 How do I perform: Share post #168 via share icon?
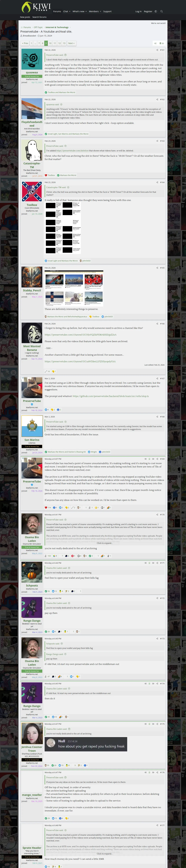[157, 417]
